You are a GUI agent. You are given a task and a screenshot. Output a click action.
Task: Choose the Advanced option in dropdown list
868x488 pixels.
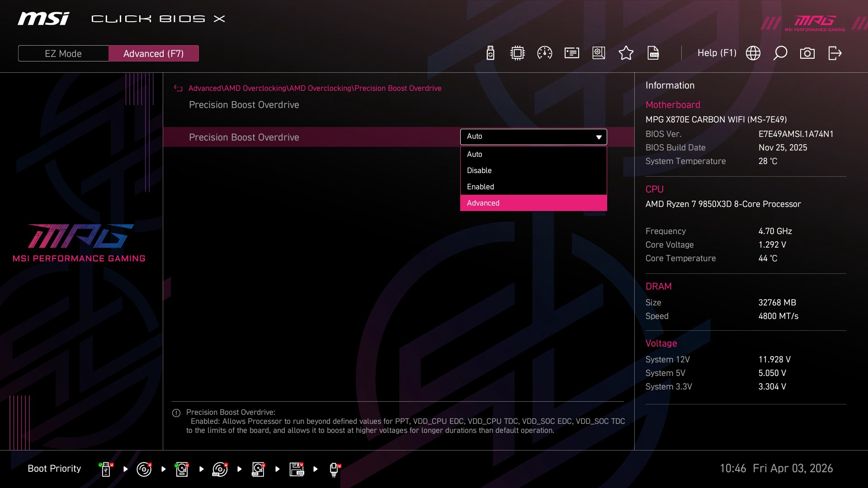[x=533, y=203]
